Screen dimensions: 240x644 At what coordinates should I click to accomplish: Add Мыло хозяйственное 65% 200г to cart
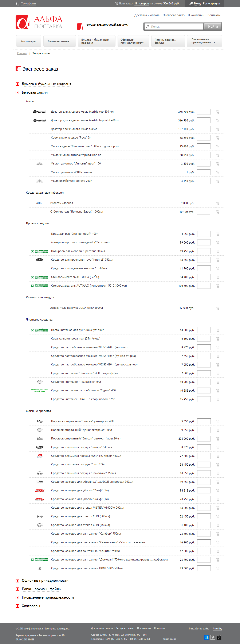[x=217, y=181]
